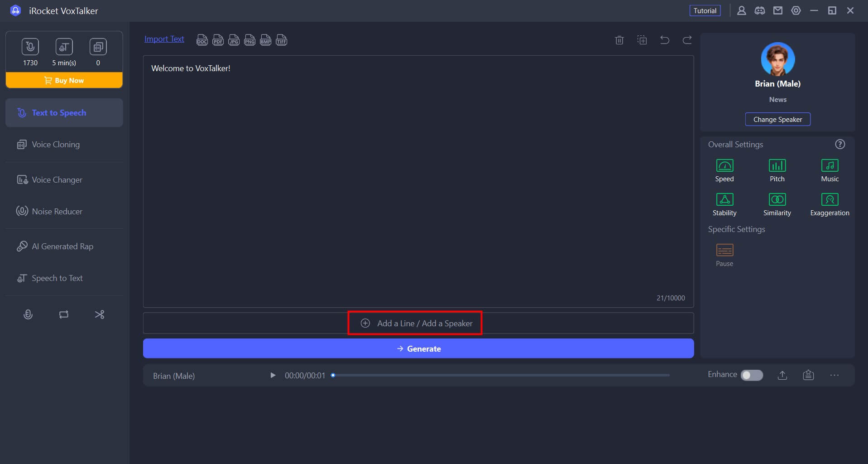
Task: Click the microphone record icon in sidebar
Action: [28, 314]
